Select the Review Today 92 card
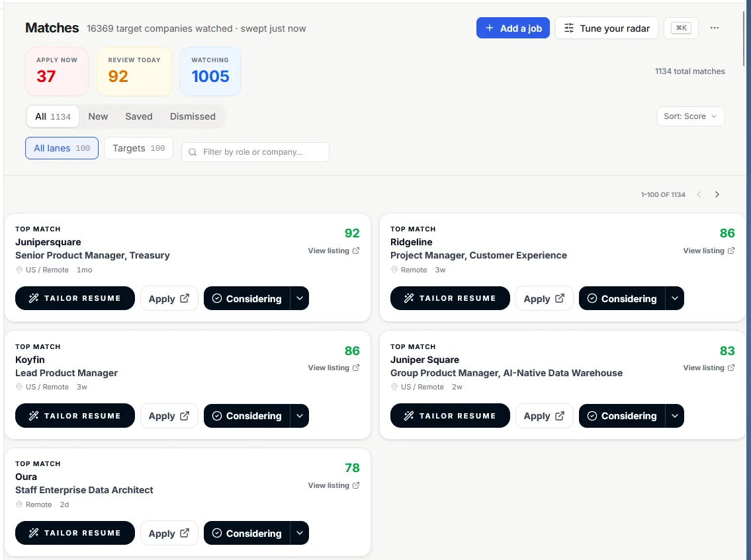 [134, 71]
